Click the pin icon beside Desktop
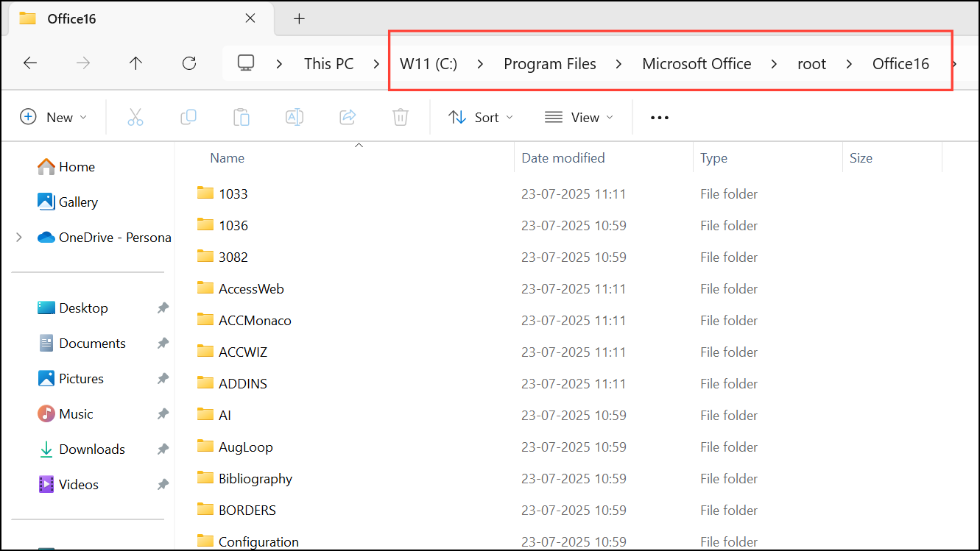 163,308
